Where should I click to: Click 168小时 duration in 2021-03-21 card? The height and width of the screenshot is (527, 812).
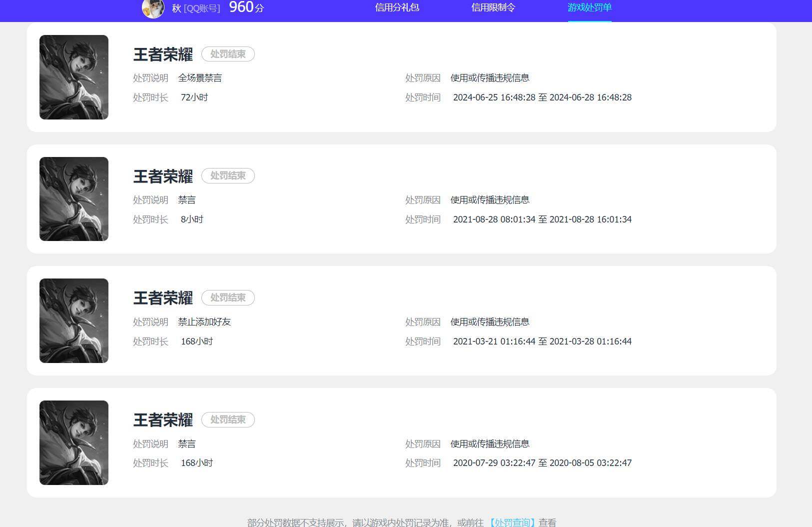coord(197,341)
